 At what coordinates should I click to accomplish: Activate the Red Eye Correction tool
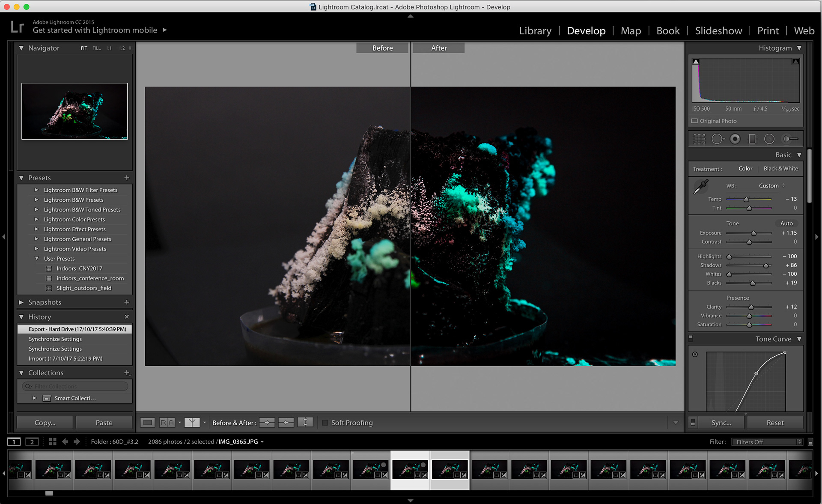pos(735,139)
